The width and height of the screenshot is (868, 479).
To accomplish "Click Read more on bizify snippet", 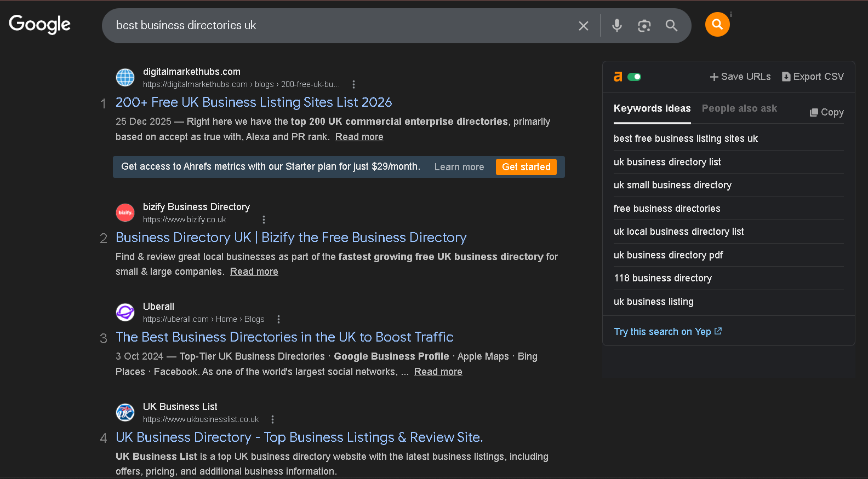I will pyautogui.click(x=254, y=272).
